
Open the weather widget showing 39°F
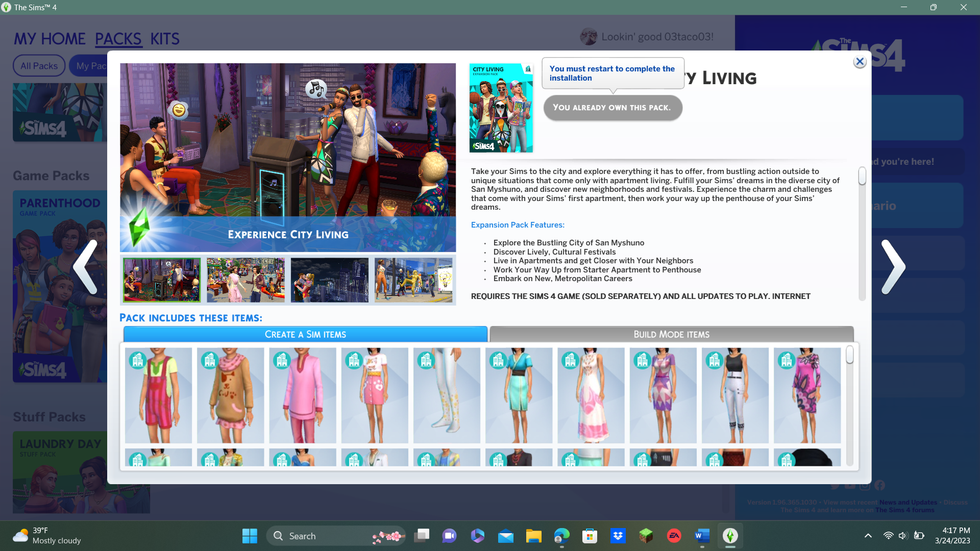coord(47,536)
